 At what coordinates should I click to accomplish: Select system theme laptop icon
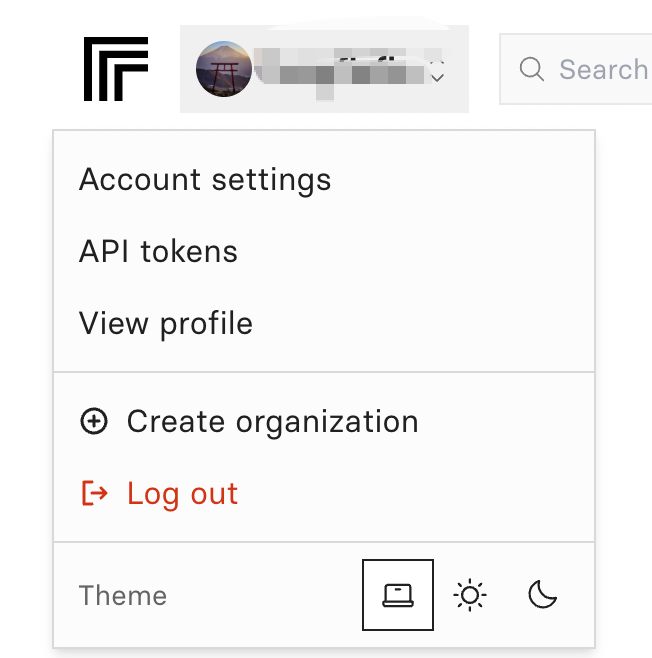[x=397, y=596]
